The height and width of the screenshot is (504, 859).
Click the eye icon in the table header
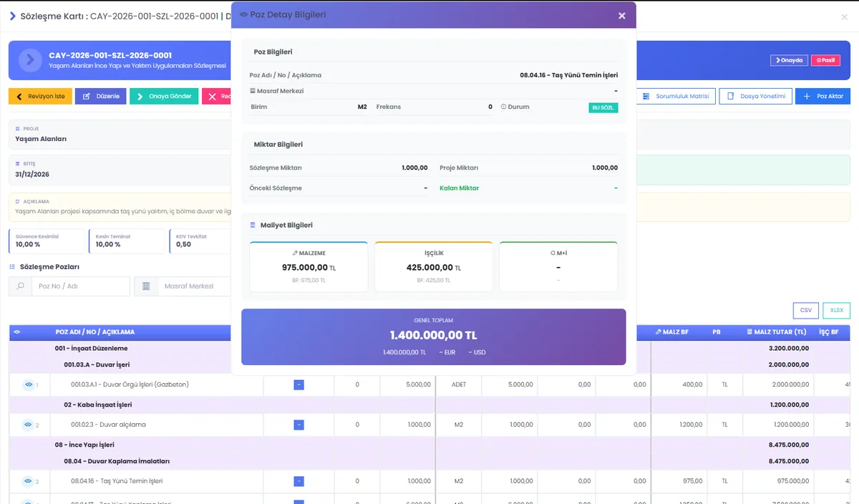(x=17, y=332)
